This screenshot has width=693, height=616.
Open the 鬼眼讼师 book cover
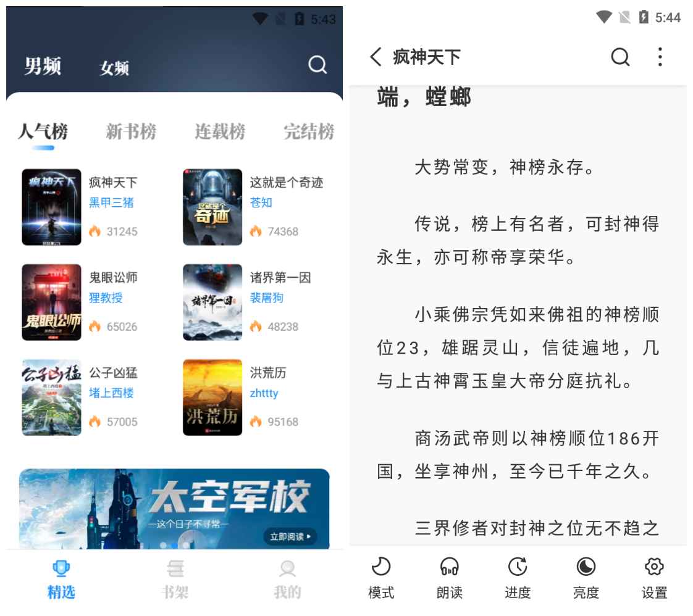click(52, 302)
